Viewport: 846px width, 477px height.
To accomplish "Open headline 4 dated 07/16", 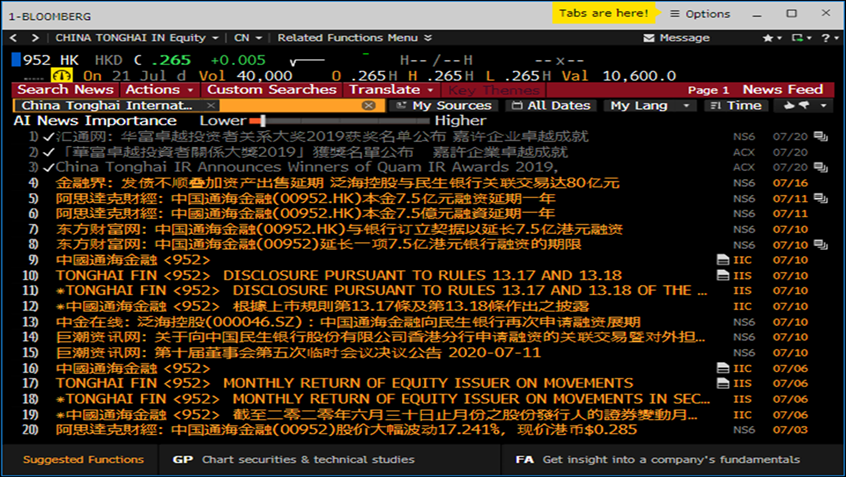I will 337,183.
